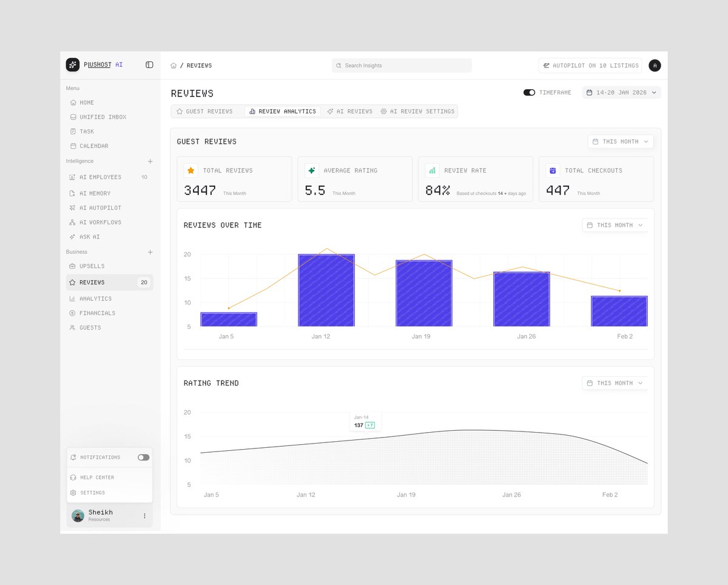
Task: Add item to Business section plus icon
Action: click(x=150, y=252)
